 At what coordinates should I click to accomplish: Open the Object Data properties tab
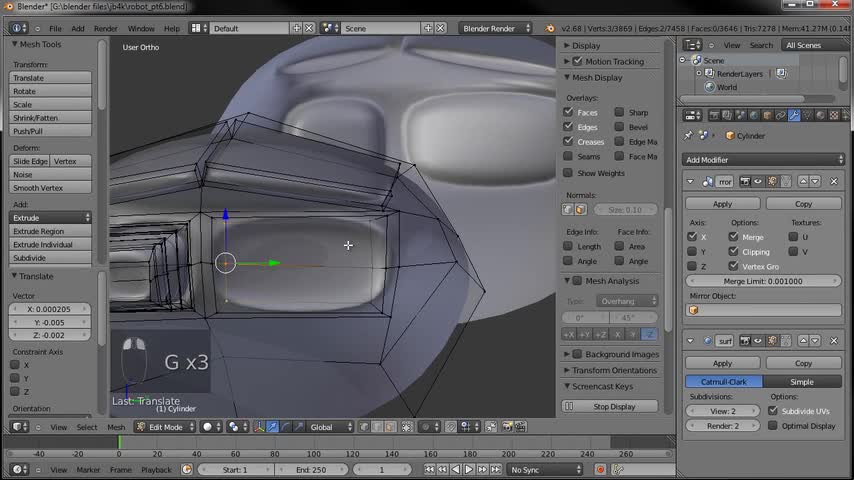click(807, 116)
